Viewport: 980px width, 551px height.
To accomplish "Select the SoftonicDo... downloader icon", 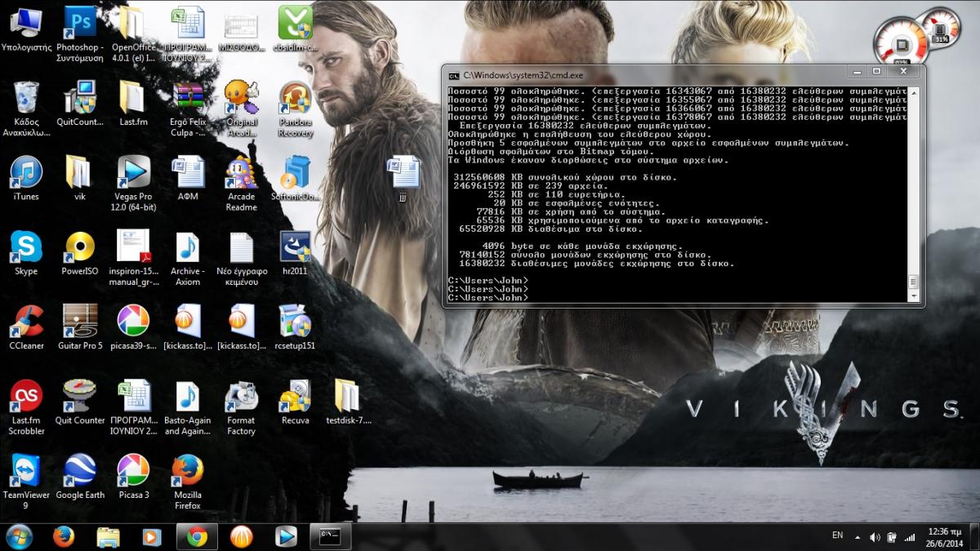I will [296, 172].
